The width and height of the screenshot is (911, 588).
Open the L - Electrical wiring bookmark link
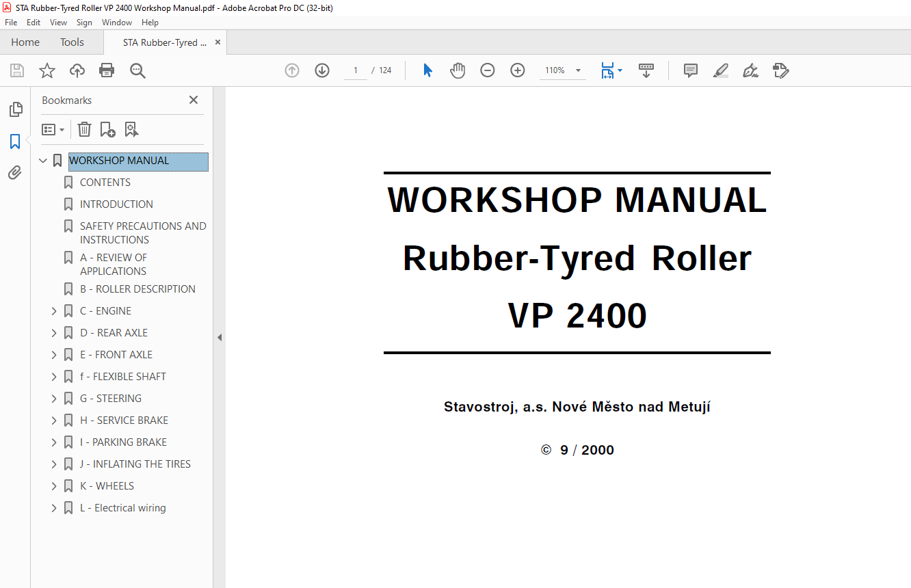(x=123, y=508)
